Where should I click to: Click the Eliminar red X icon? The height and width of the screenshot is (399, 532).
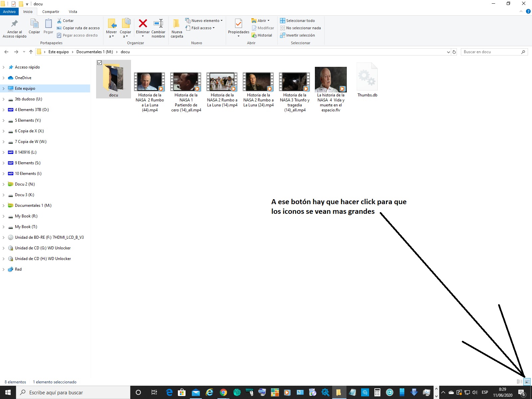click(143, 24)
